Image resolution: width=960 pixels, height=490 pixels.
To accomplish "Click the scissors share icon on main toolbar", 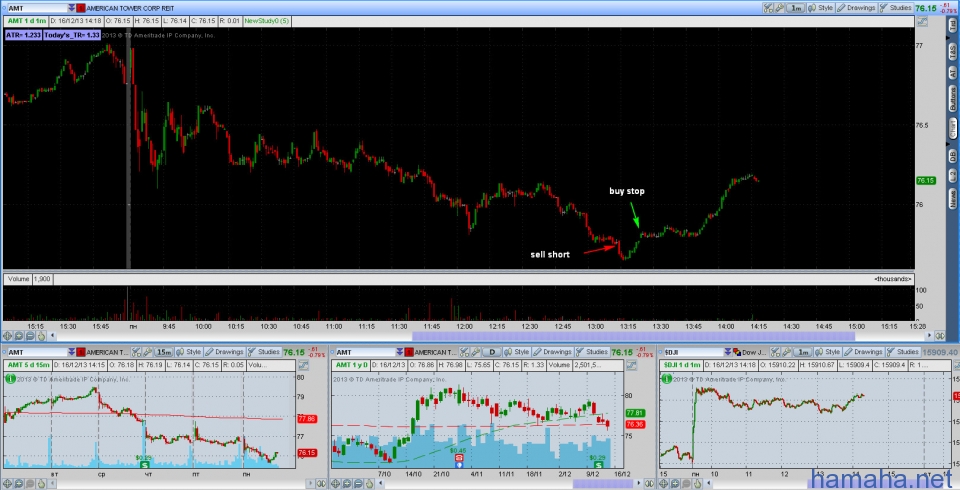I will point(767,7).
